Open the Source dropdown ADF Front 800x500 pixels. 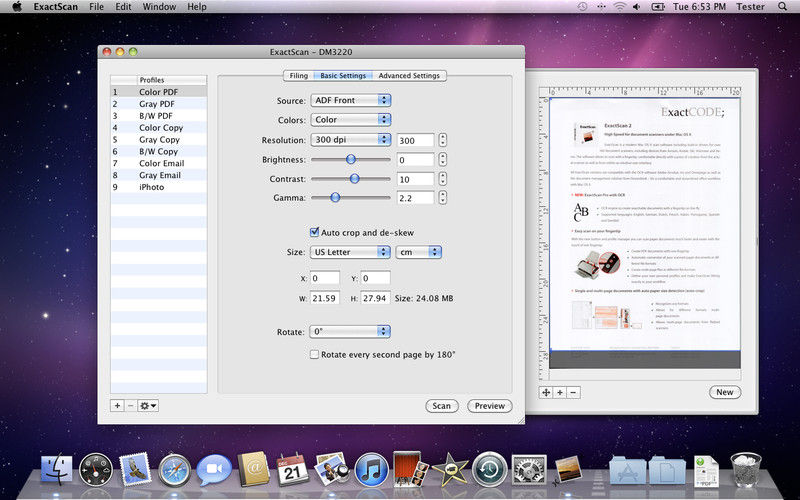(x=351, y=100)
